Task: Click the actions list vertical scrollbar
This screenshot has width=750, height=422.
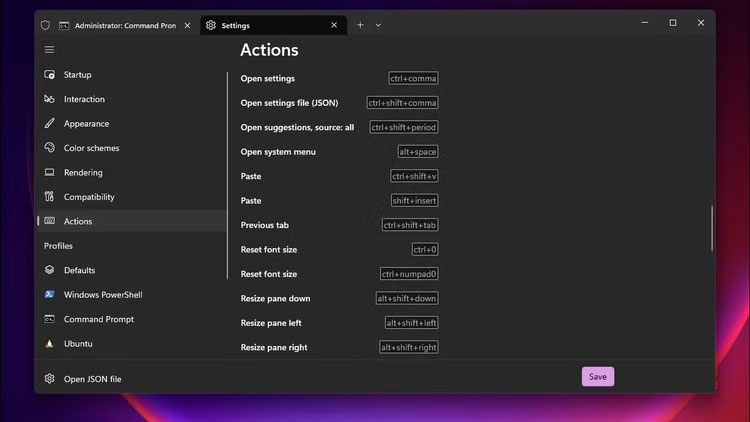Action: coord(712,228)
